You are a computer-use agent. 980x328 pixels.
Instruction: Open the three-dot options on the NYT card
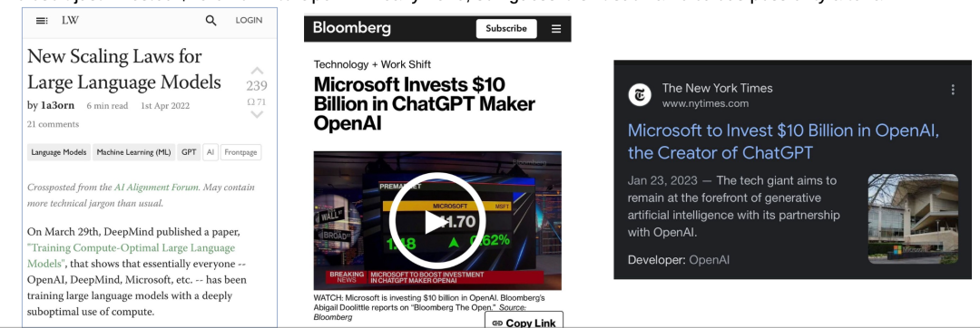[953, 90]
